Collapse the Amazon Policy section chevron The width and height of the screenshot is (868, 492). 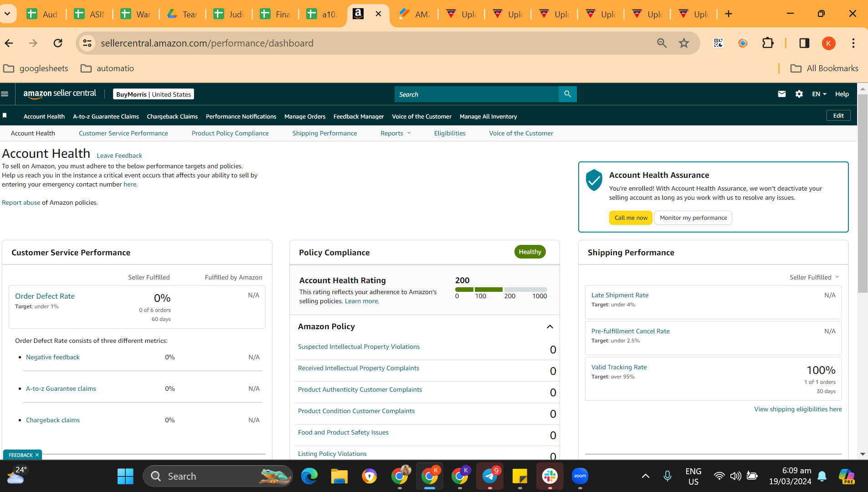(550, 326)
